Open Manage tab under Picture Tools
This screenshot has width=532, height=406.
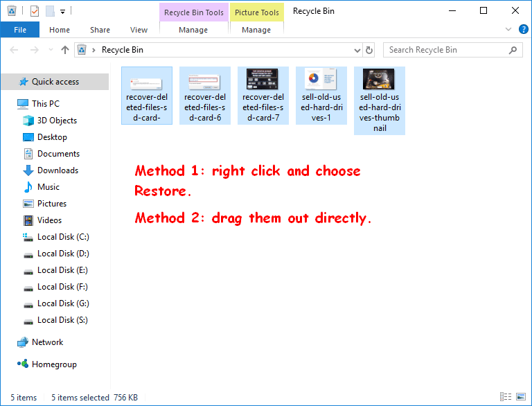[256, 30]
